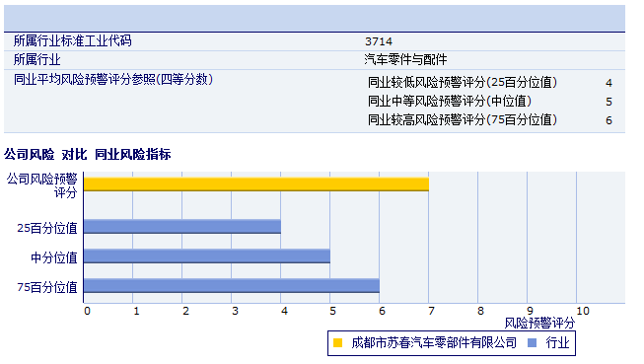
Task: Click the blue table header bar
Action: 315,19
